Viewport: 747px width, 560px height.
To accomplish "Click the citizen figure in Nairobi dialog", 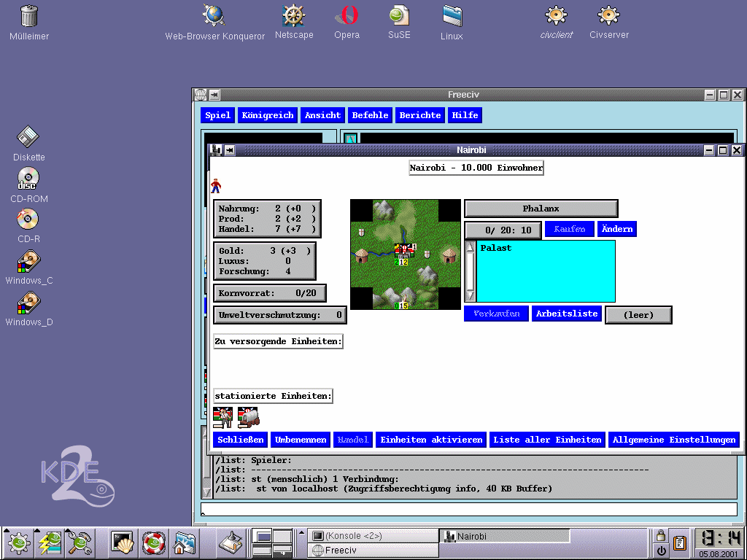I will (x=216, y=186).
